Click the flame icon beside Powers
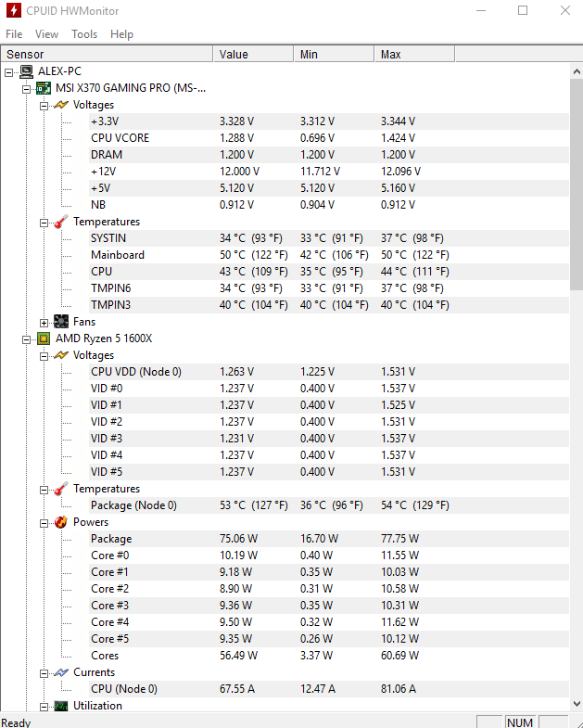583x728 pixels. coord(61,522)
